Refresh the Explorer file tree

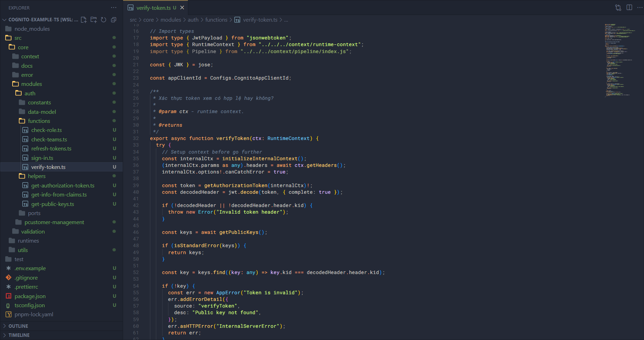pyautogui.click(x=104, y=20)
